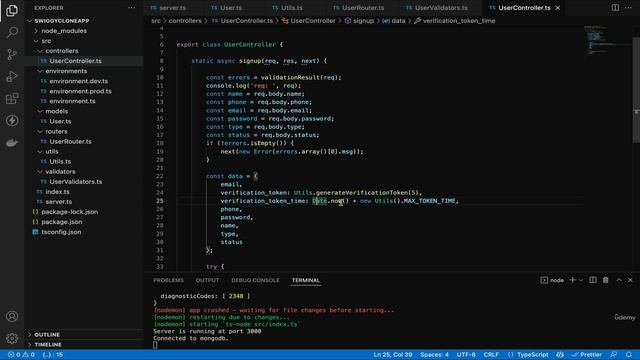The image size is (640, 360).
Task: Click the editor vertical scrollbar thumb
Action: (x=636, y=90)
